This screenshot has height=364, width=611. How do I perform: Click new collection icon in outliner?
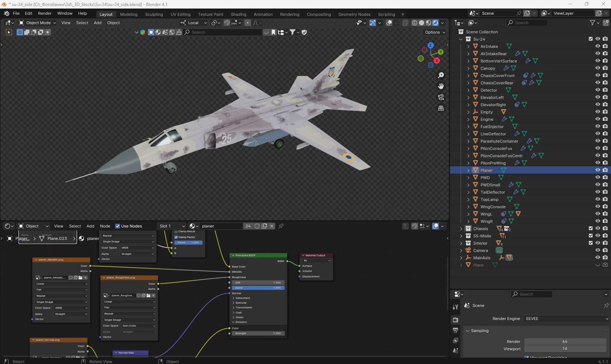pos(606,23)
